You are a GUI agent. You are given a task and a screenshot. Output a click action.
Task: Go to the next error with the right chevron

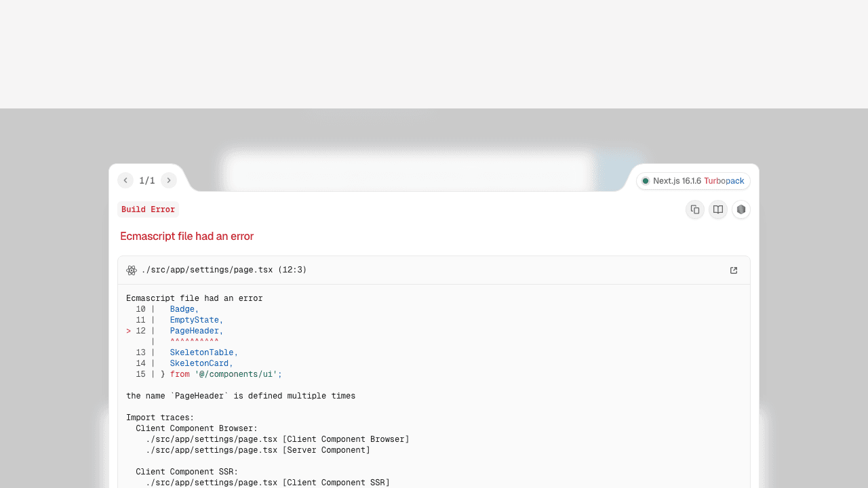coord(169,180)
